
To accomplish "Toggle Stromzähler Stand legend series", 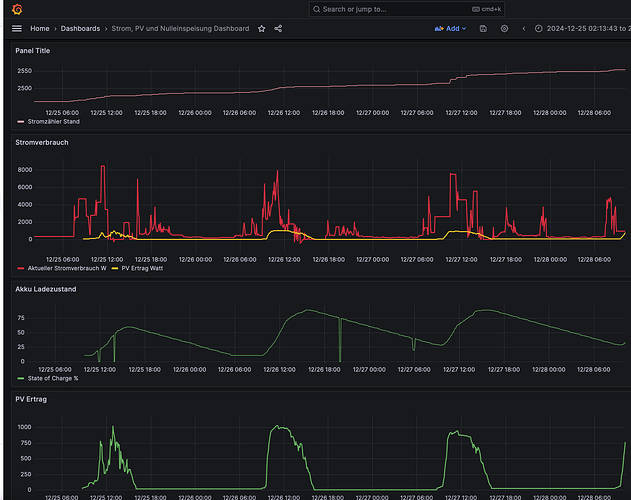I will click(x=54, y=122).
